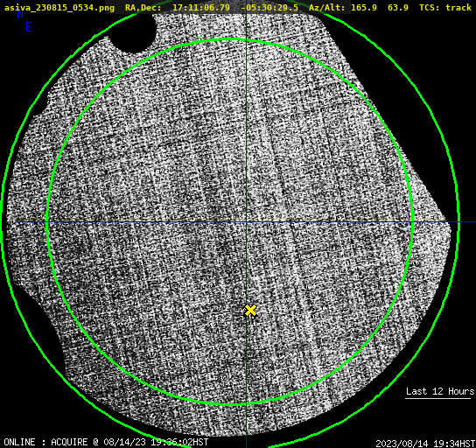
Task: Select the RA value 17:11:06.79
Action: [201, 7]
